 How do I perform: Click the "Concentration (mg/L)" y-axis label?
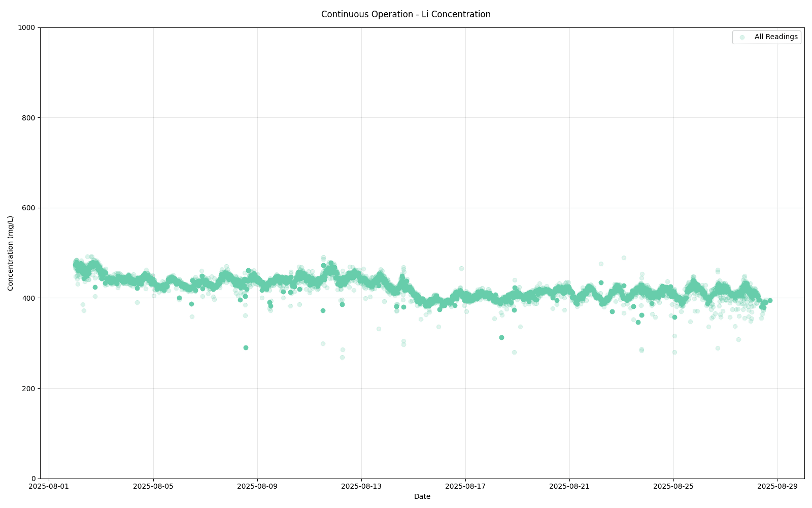point(11,253)
